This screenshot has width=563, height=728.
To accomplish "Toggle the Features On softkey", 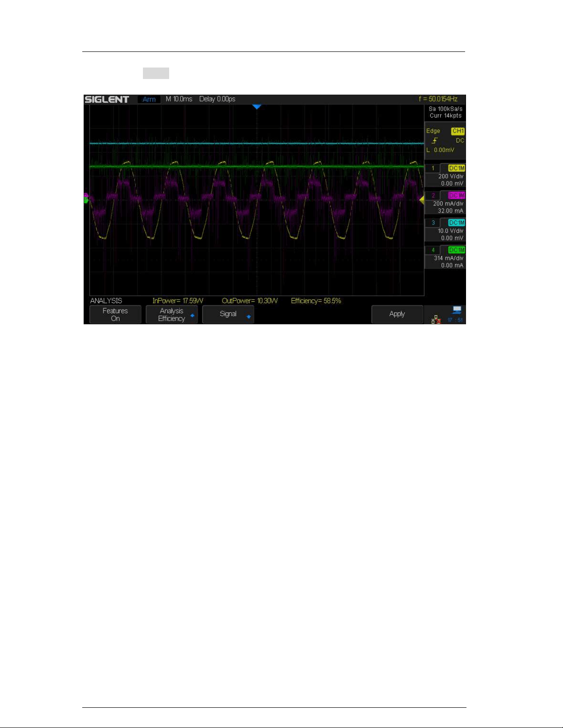I will click(x=115, y=315).
